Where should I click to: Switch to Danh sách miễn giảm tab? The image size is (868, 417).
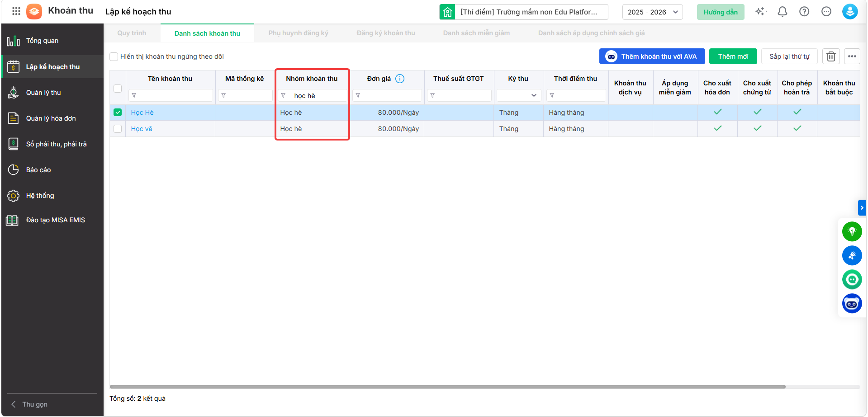tap(476, 33)
